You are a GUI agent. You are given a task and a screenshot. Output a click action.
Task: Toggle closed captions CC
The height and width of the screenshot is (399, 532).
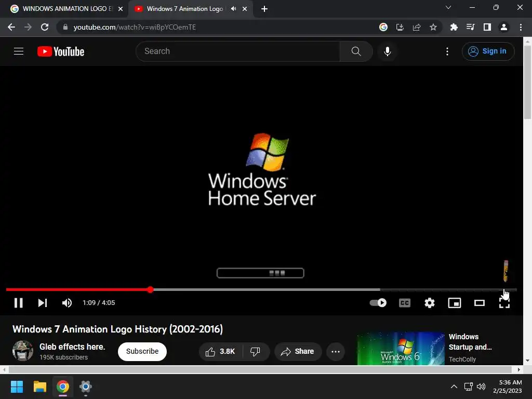pos(404,303)
